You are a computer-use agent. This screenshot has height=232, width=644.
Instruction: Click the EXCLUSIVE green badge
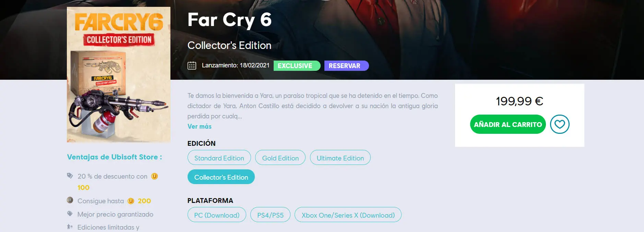(x=297, y=66)
